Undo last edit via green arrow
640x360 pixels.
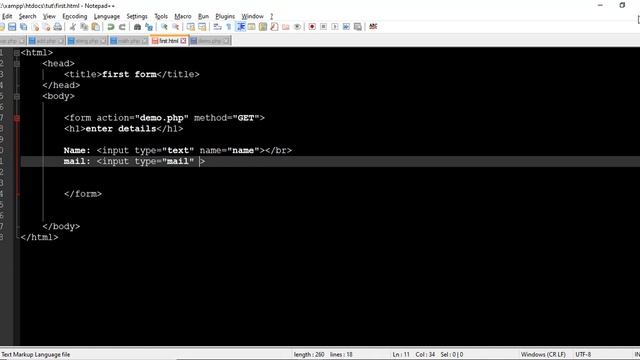coord(111,27)
